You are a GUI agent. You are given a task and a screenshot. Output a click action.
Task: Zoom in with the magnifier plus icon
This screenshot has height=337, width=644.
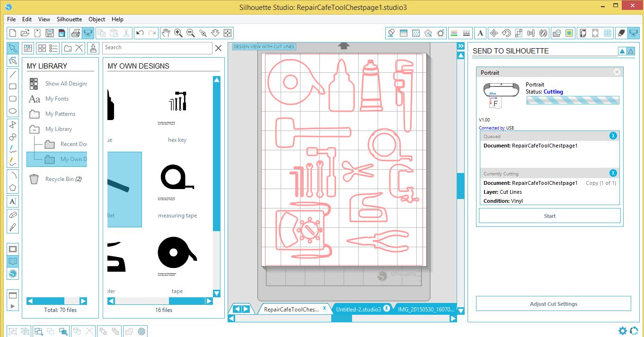178,33
